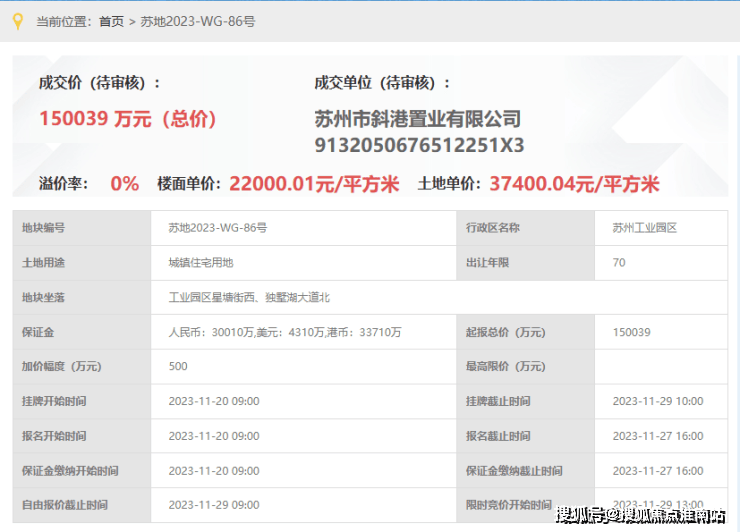The height and width of the screenshot is (532, 740).
Task: Select the 加价幅度 value 500
Action: click(178, 367)
